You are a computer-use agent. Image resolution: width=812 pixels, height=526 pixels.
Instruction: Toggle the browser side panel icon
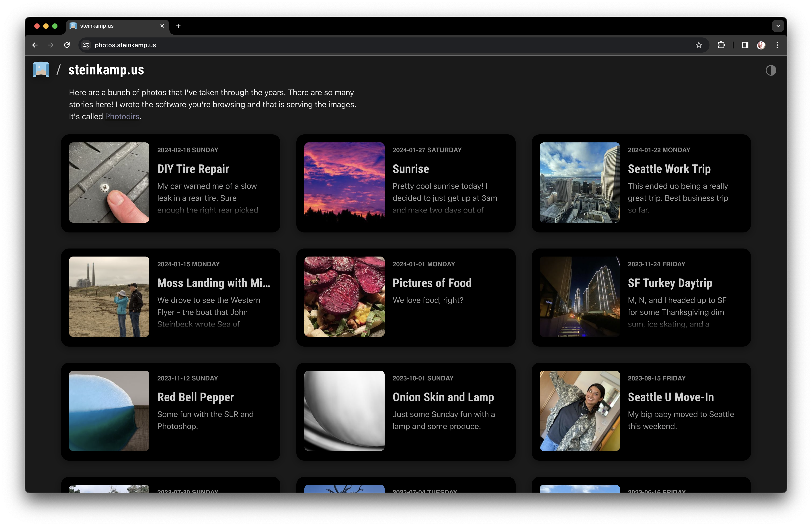[745, 45]
